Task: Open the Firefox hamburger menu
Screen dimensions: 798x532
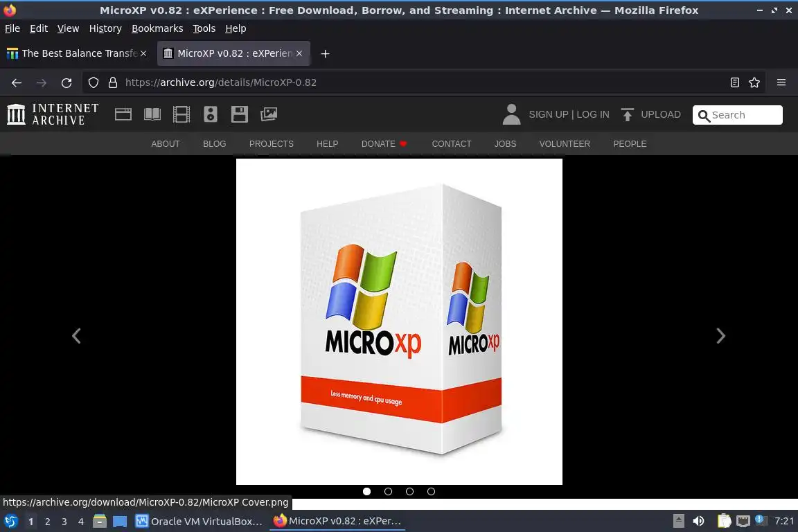Action: click(x=781, y=82)
